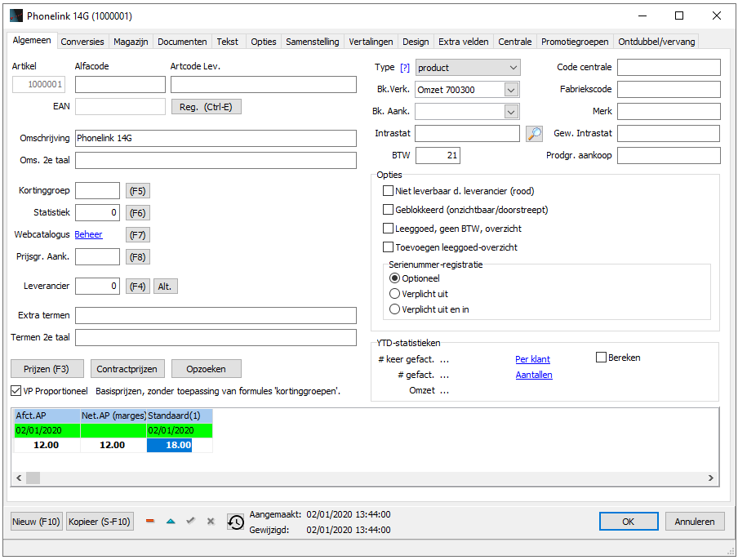Click the Contractprijzen button

127,369
